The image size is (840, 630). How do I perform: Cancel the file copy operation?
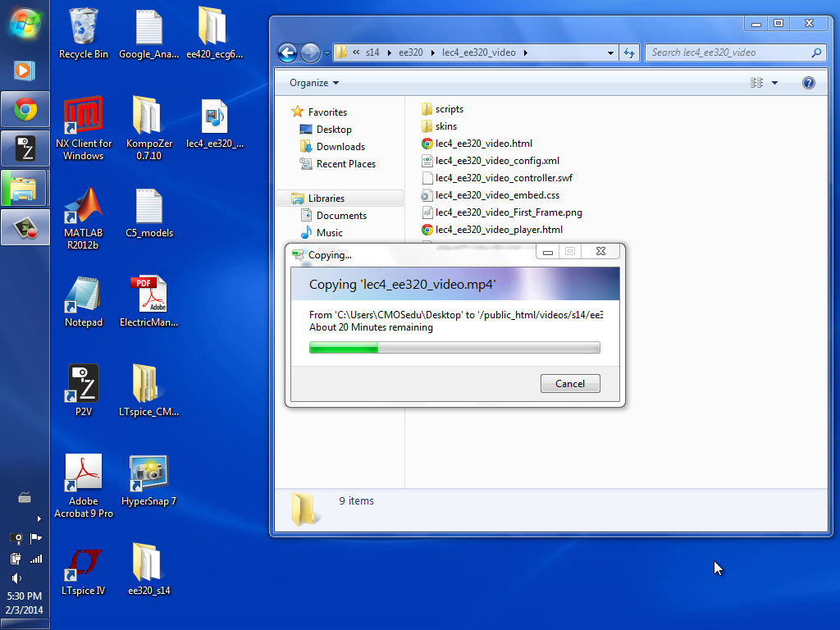570,384
